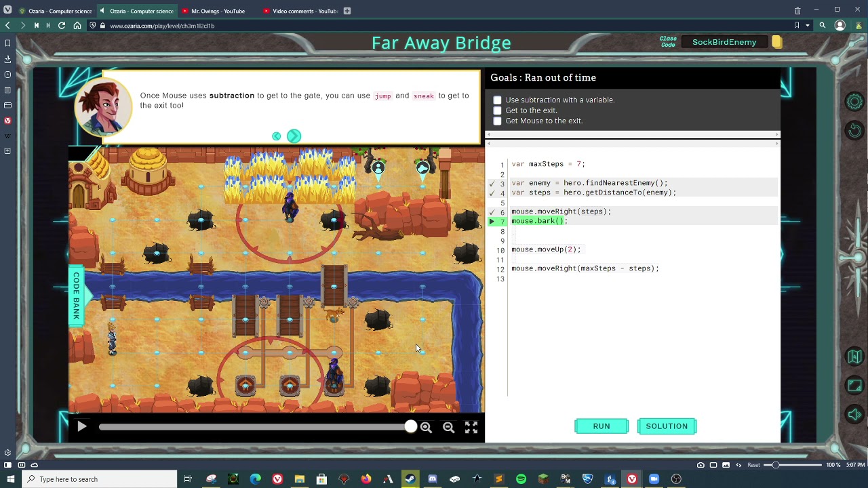Select the active Ozaria tab with speaker icon
The image size is (868, 488).
(x=136, y=11)
